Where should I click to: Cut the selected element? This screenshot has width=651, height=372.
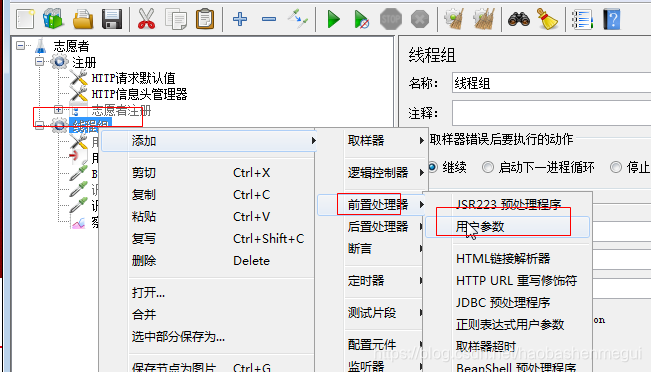point(146,19)
